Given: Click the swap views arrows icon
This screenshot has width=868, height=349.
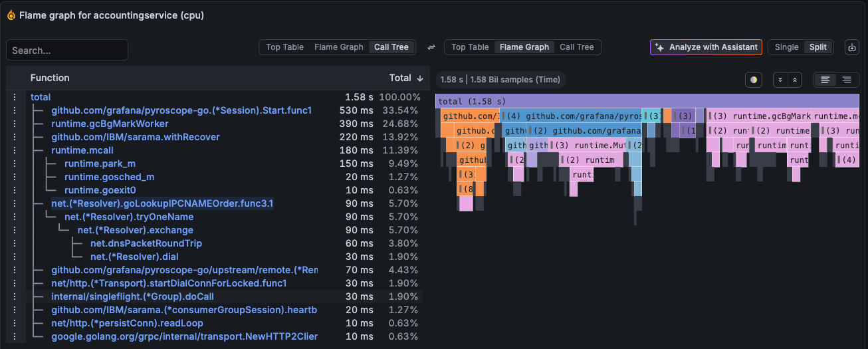Looking at the screenshot, I should (431, 47).
